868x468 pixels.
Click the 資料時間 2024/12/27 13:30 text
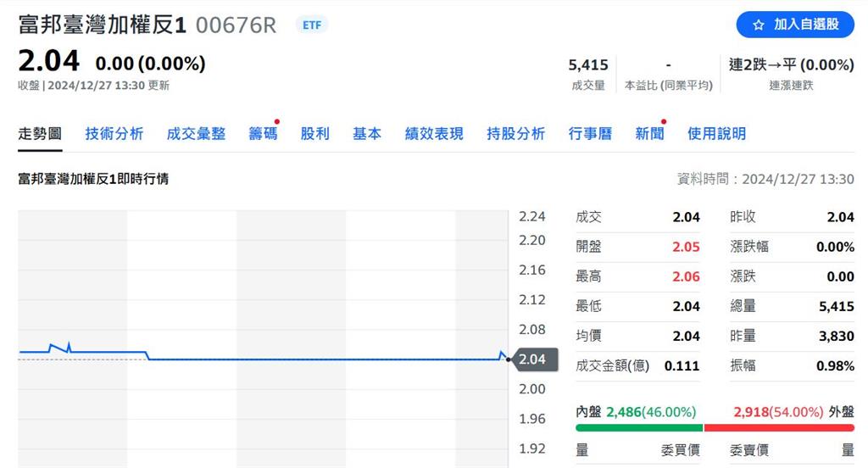point(765,179)
